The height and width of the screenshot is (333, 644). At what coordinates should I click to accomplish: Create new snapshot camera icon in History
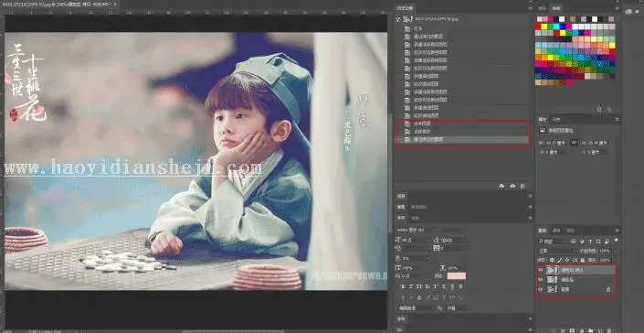(x=512, y=187)
